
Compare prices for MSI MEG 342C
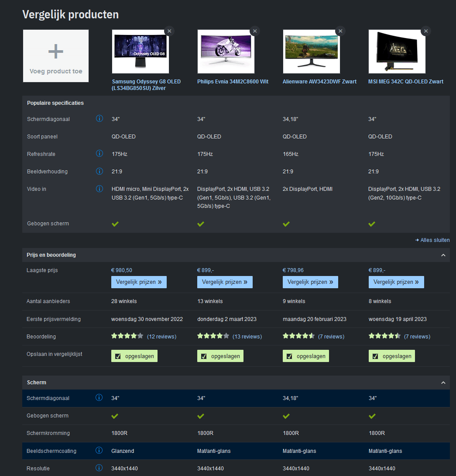[x=396, y=282]
